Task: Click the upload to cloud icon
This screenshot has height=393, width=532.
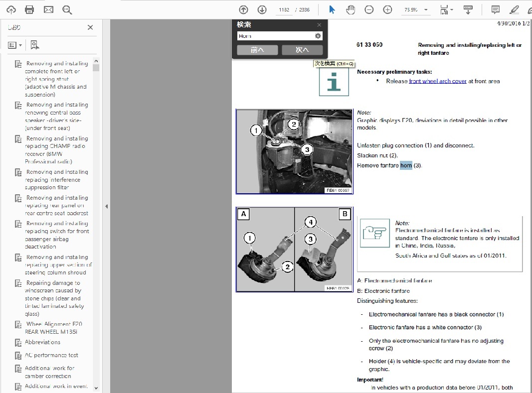Action: click(x=11, y=10)
